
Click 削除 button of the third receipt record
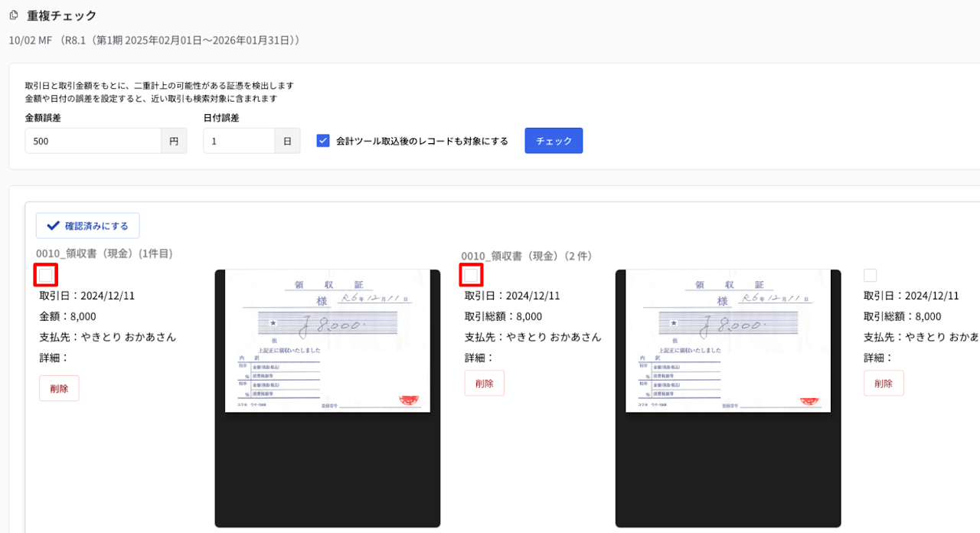click(884, 383)
